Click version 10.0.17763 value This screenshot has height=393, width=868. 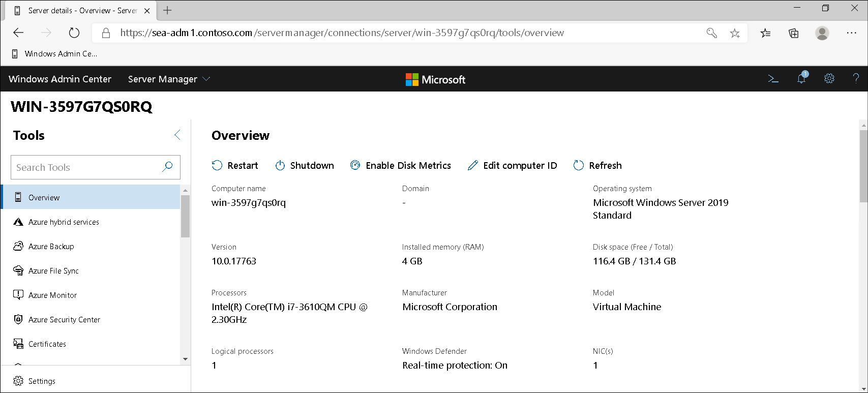(x=234, y=261)
